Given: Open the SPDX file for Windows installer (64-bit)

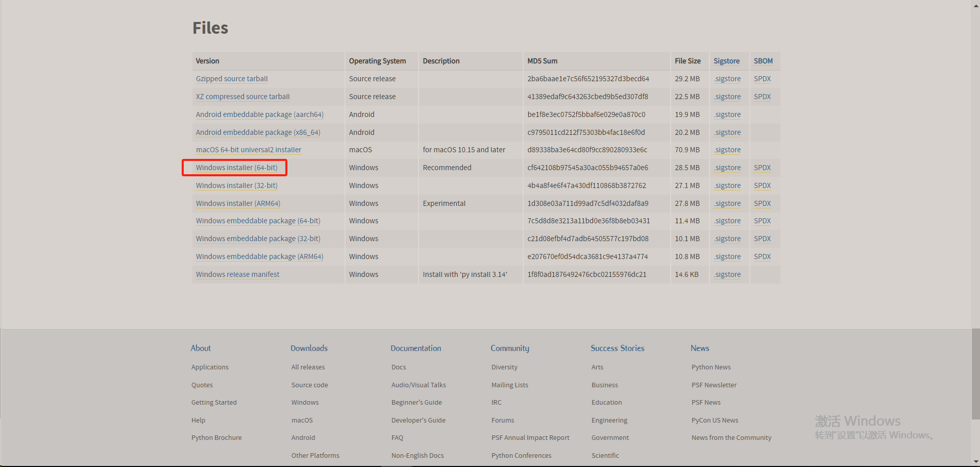Looking at the screenshot, I should point(761,168).
